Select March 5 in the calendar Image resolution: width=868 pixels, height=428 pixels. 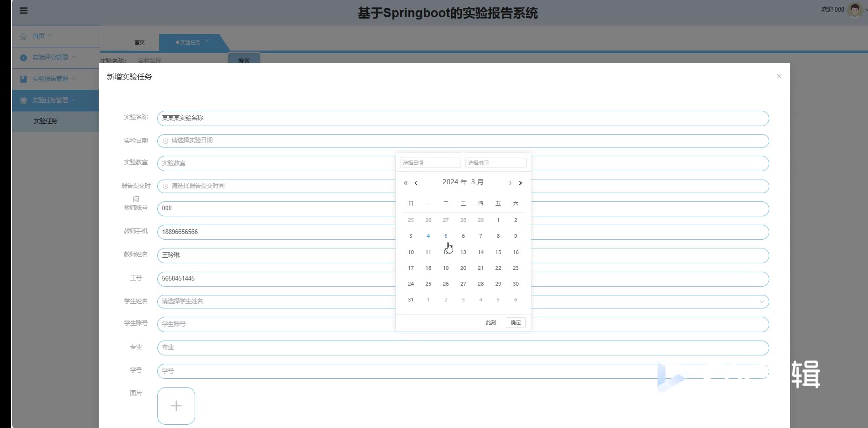[446, 236]
